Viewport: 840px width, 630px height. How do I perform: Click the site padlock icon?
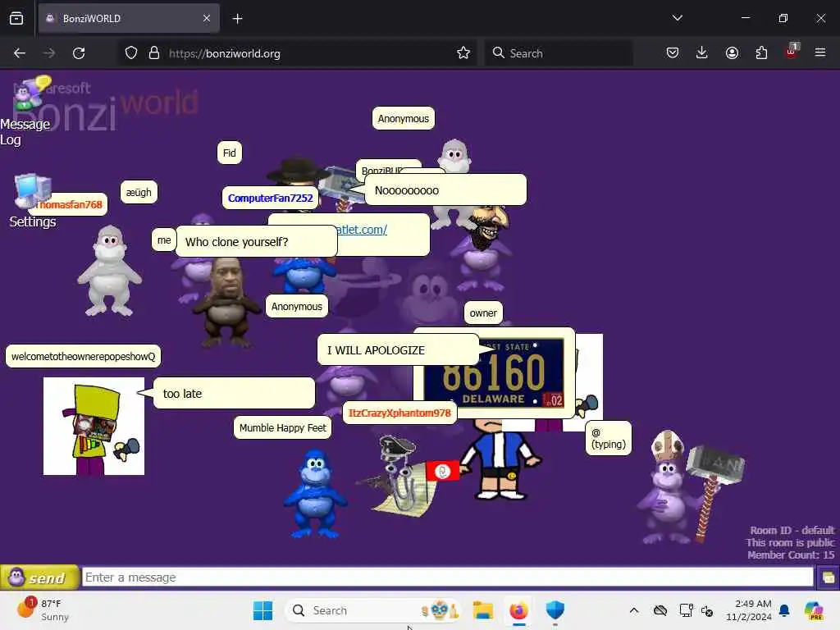click(x=154, y=53)
